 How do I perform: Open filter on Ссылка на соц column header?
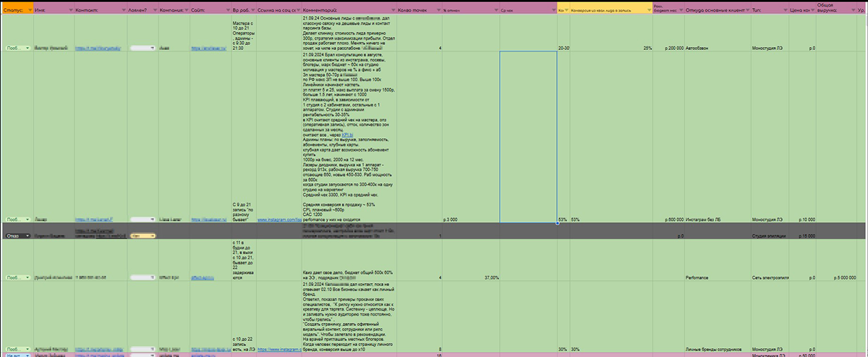tap(297, 12)
